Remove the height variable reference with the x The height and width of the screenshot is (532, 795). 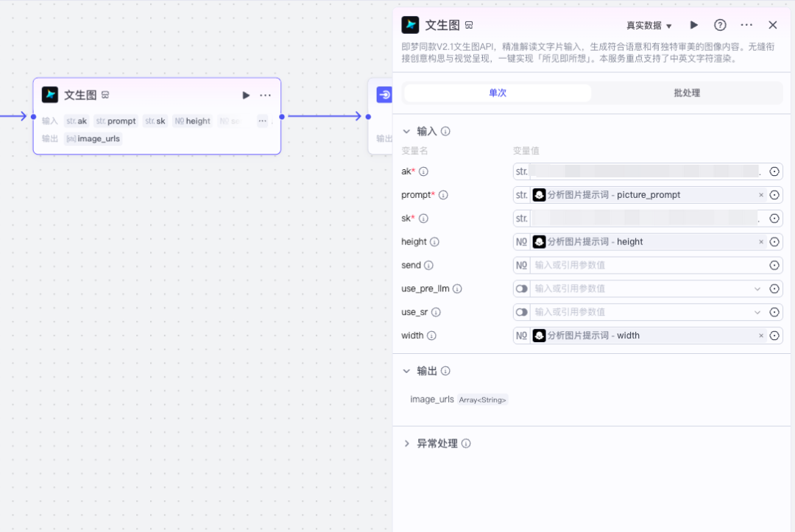tap(761, 241)
